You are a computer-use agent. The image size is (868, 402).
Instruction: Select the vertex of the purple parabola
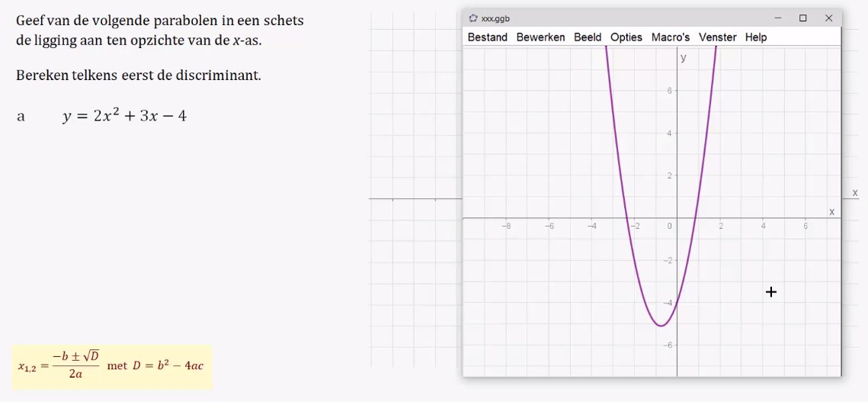[661, 326]
